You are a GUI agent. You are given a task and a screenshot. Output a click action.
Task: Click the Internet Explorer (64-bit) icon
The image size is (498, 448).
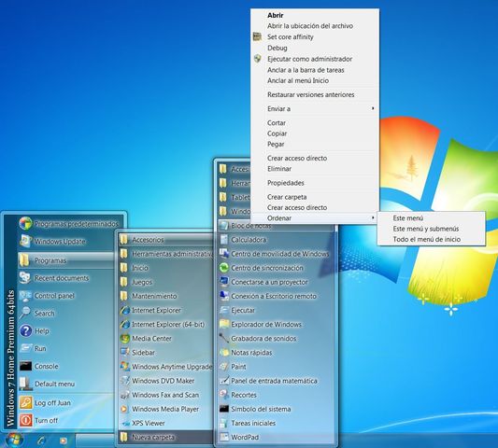[124, 324]
